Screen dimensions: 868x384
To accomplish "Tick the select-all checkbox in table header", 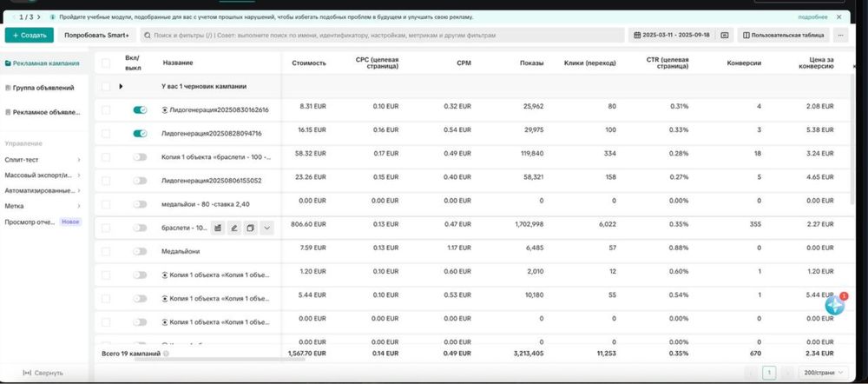I will (x=106, y=63).
